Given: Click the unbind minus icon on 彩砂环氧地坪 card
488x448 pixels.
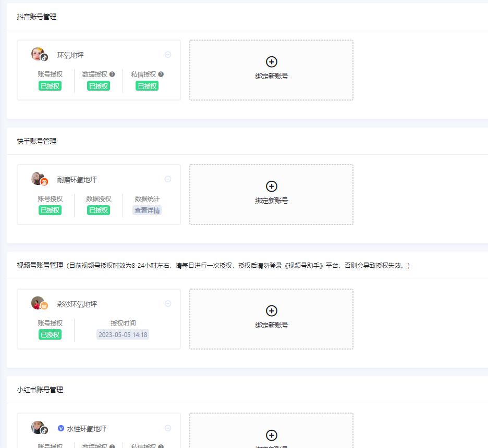Looking at the screenshot, I should pyautogui.click(x=168, y=303).
